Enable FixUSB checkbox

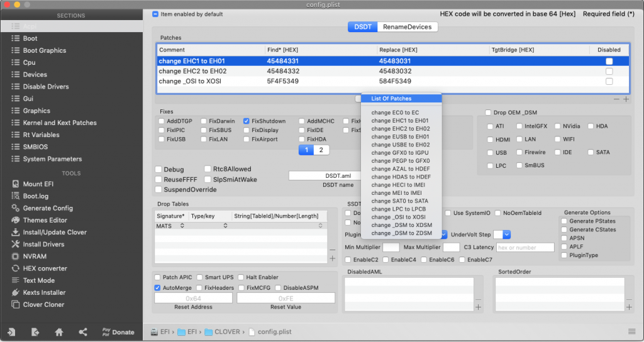tap(162, 139)
